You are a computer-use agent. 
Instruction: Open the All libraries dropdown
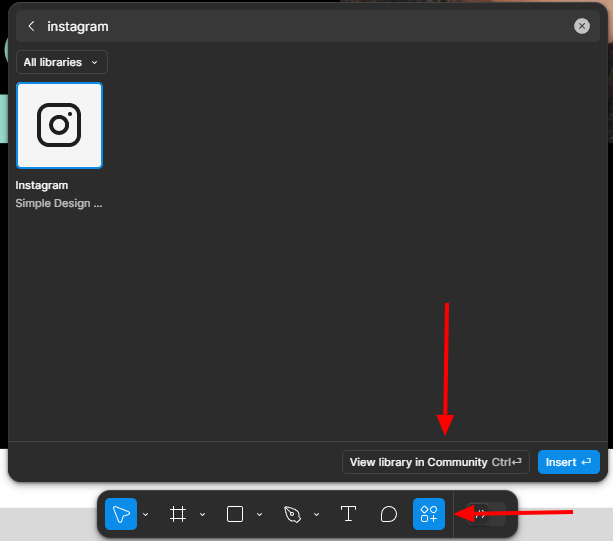[61, 62]
